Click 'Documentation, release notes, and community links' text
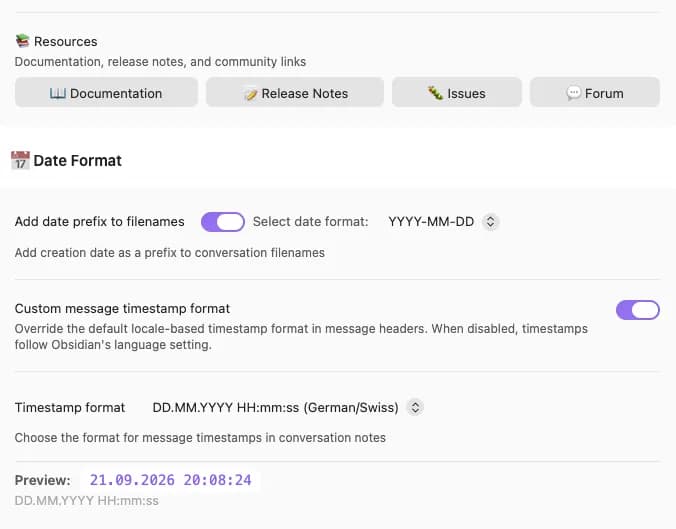Image resolution: width=676 pixels, height=529 pixels. (x=160, y=62)
